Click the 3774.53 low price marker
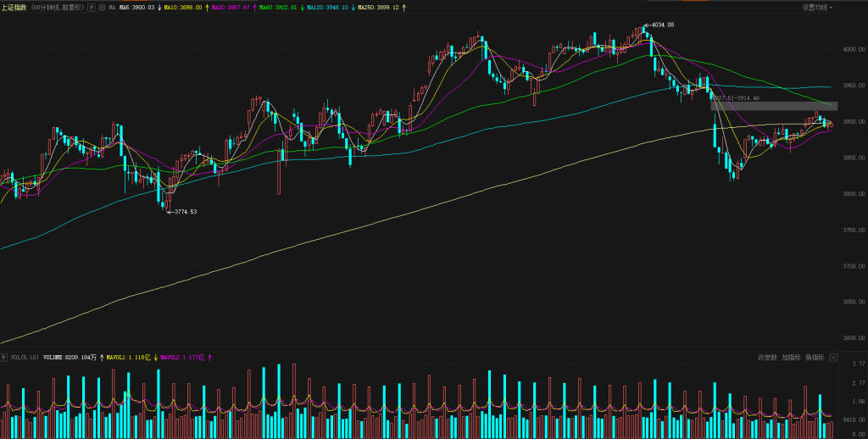The image size is (868, 439). click(x=183, y=212)
